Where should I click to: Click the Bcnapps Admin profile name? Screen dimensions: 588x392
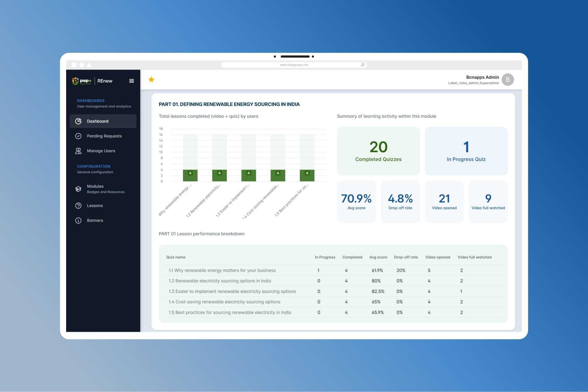pyautogui.click(x=482, y=77)
